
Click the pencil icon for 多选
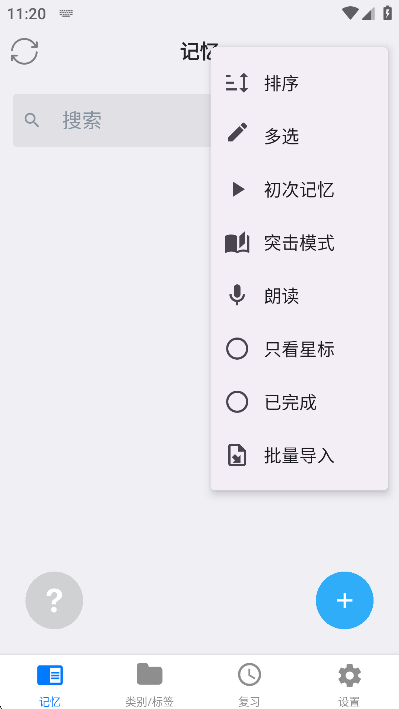pyautogui.click(x=237, y=132)
